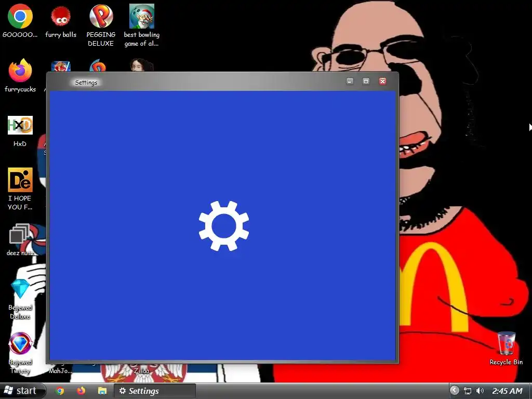Click the 2:45 AM clock
532x399 pixels.
[507, 391]
